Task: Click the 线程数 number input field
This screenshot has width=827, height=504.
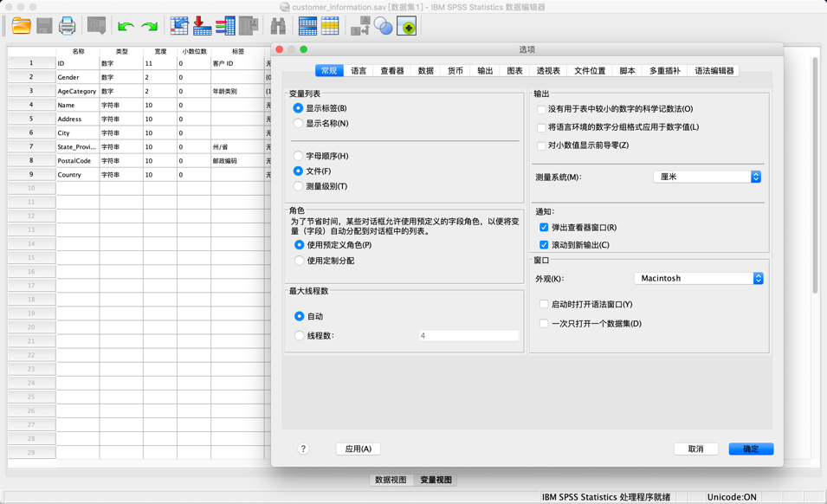Action: [x=468, y=335]
